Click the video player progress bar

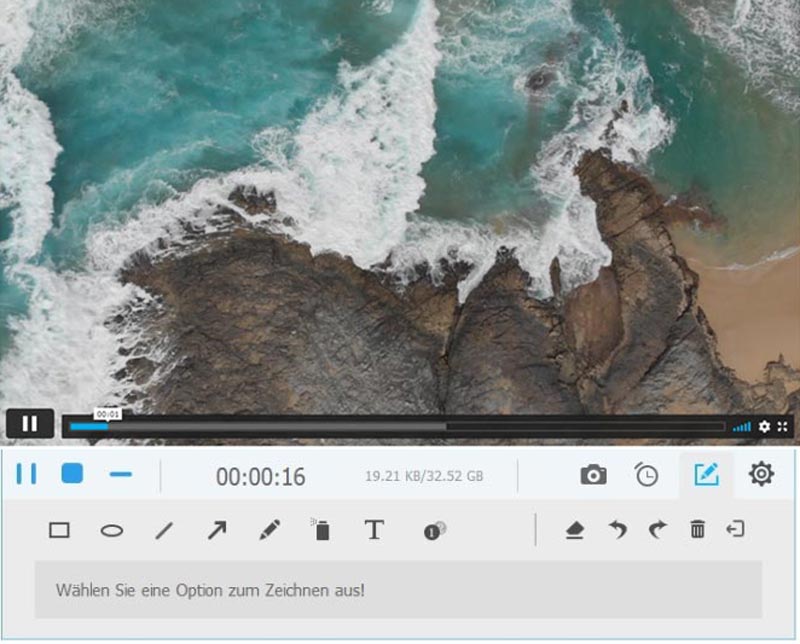tap(400, 426)
